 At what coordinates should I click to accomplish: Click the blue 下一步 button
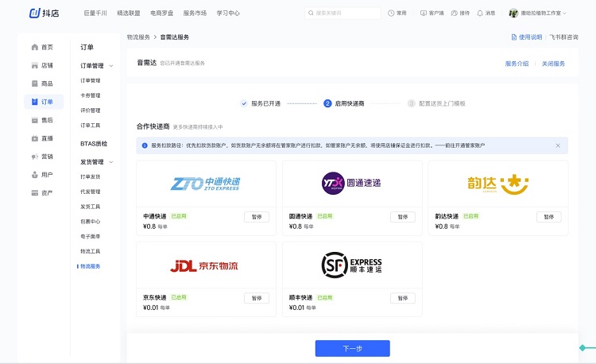[352, 348]
